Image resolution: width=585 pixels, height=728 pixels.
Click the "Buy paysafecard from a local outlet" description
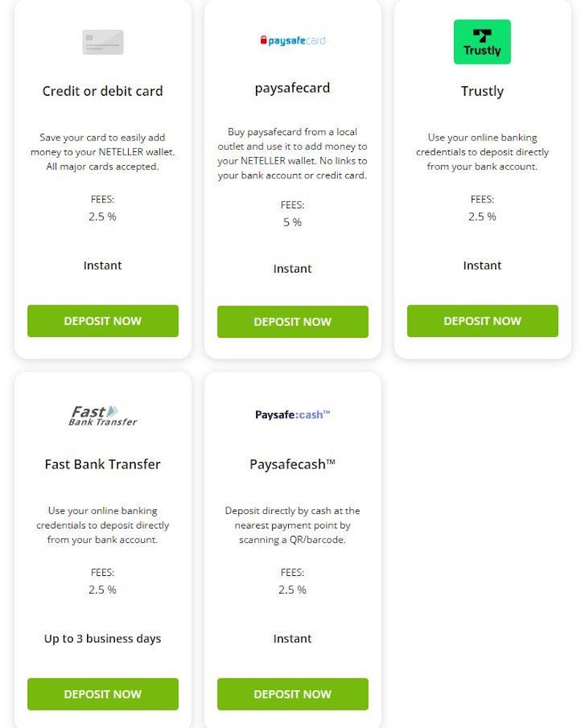click(x=292, y=153)
